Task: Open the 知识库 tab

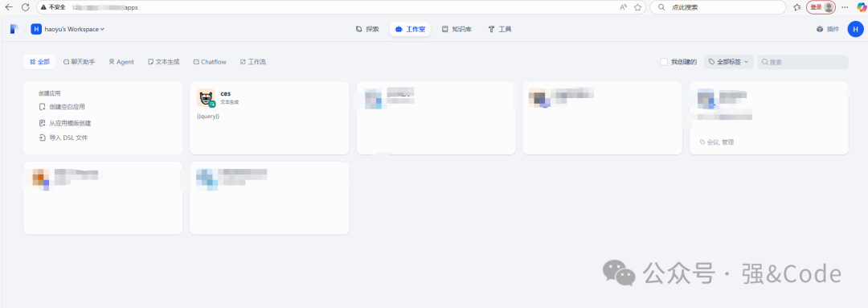Action: tap(457, 29)
